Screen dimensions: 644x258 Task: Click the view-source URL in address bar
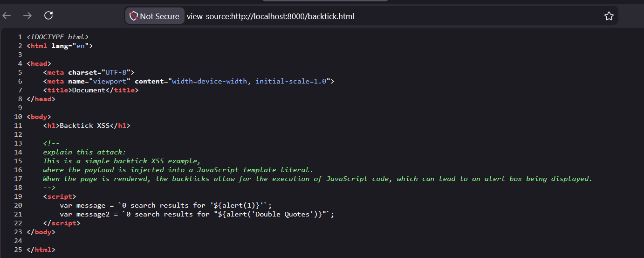(270, 16)
